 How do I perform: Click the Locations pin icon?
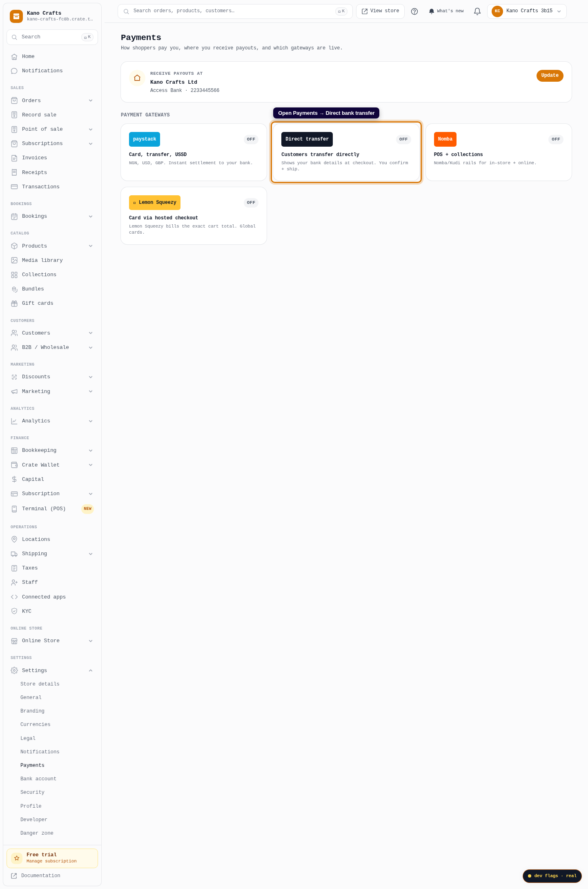14,539
